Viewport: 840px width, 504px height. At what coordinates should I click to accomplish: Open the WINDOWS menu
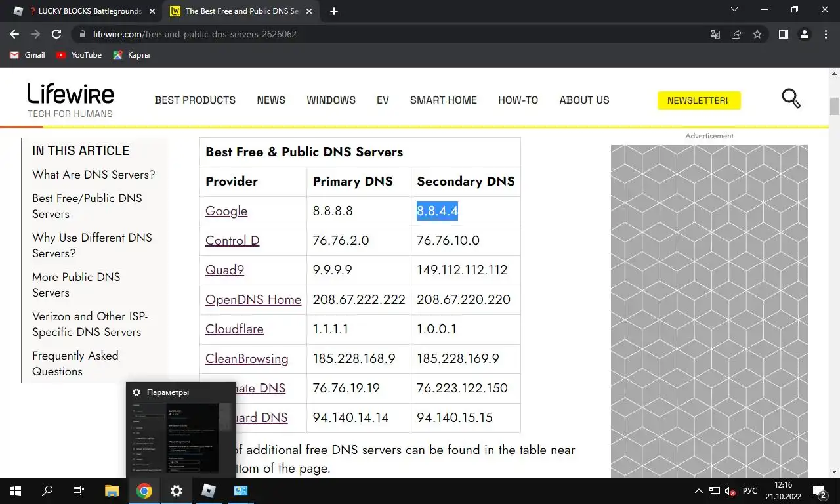pos(331,100)
